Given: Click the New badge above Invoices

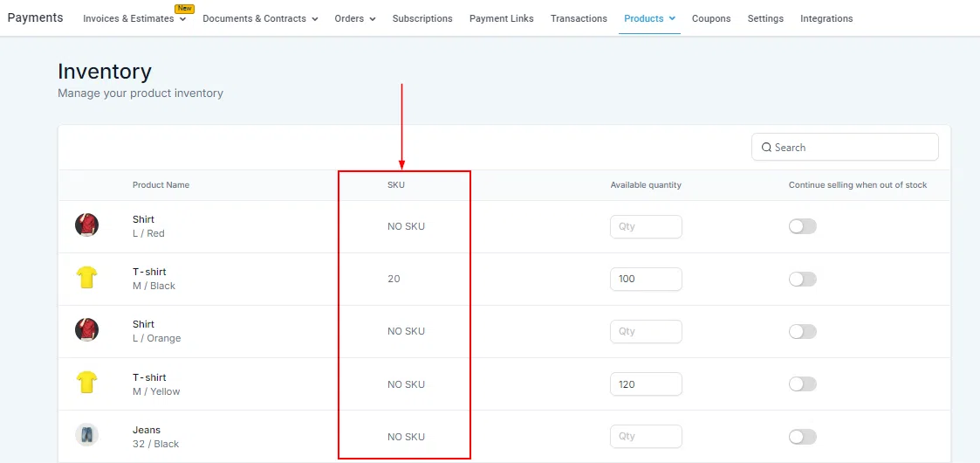Looking at the screenshot, I should click(x=184, y=9).
